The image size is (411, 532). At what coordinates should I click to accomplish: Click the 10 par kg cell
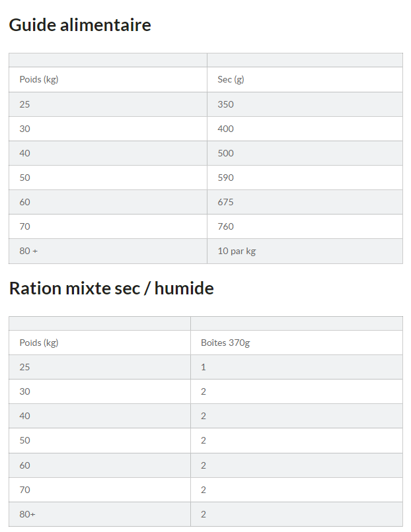tap(236, 251)
